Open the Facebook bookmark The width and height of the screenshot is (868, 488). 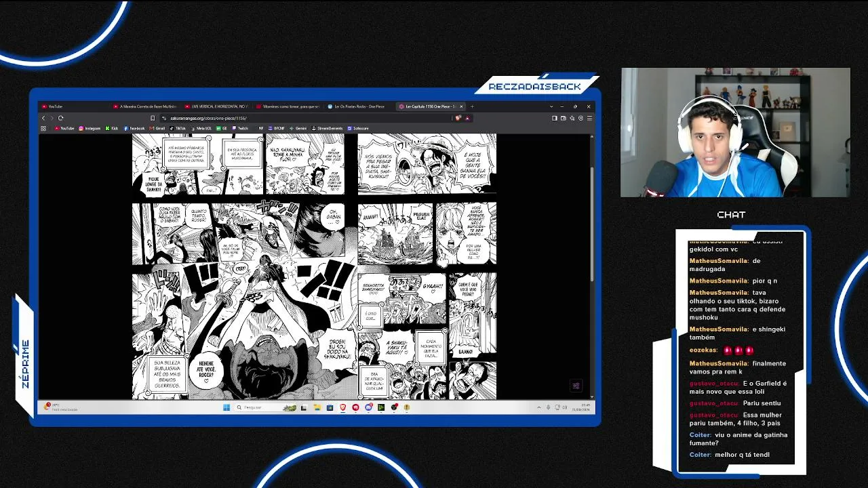(134, 128)
